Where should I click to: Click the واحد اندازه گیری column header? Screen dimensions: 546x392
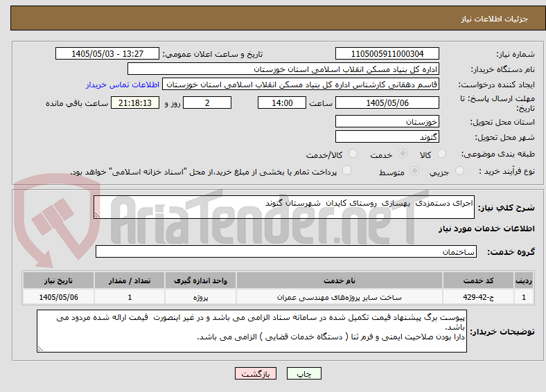pos(200,280)
